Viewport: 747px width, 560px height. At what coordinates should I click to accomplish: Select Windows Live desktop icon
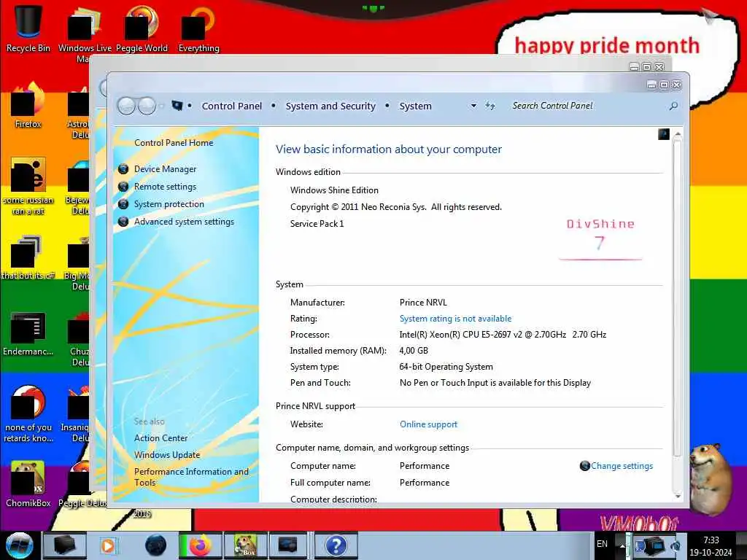click(x=85, y=34)
